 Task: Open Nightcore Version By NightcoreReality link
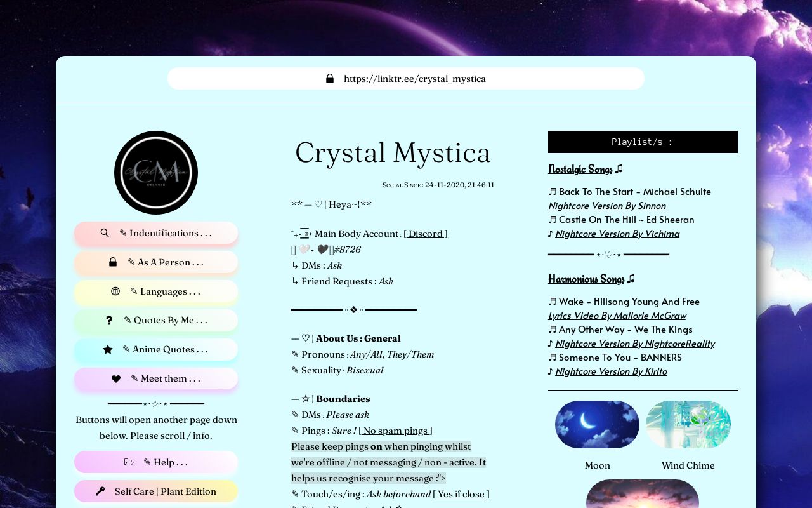point(634,344)
